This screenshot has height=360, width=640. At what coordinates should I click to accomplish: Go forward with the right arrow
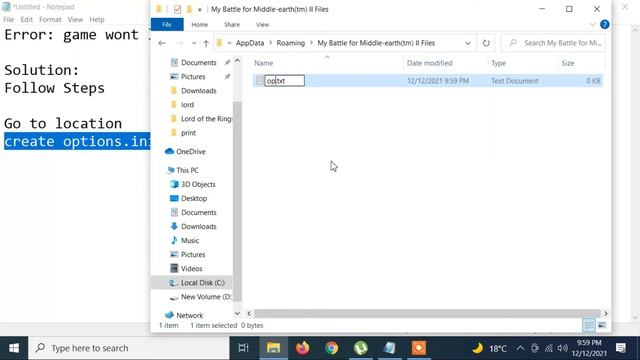(180, 43)
